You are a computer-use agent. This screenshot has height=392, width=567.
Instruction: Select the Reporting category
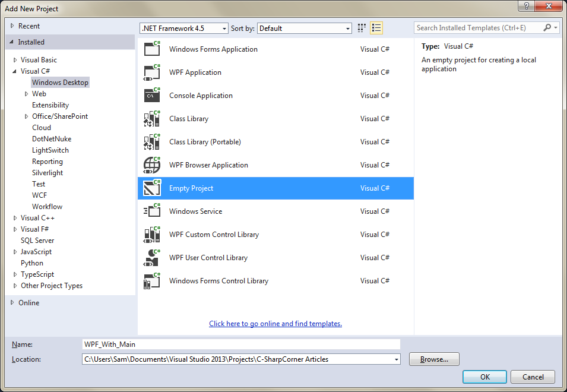tap(47, 162)
